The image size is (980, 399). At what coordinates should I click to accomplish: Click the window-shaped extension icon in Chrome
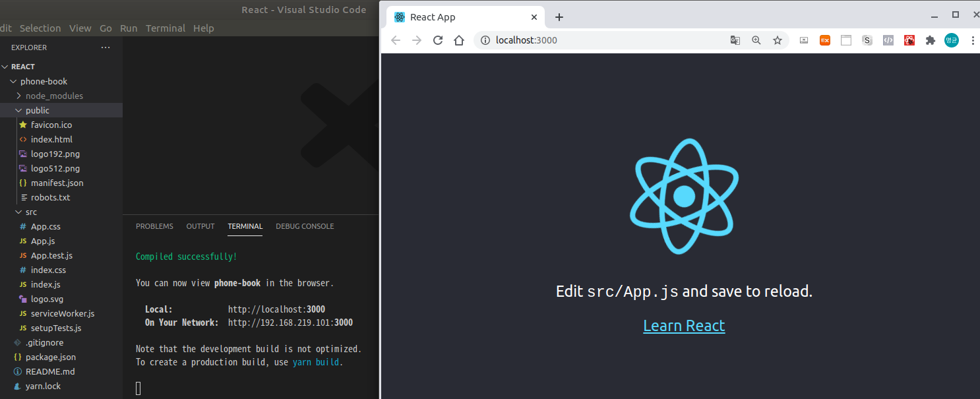tap(846, 40)
